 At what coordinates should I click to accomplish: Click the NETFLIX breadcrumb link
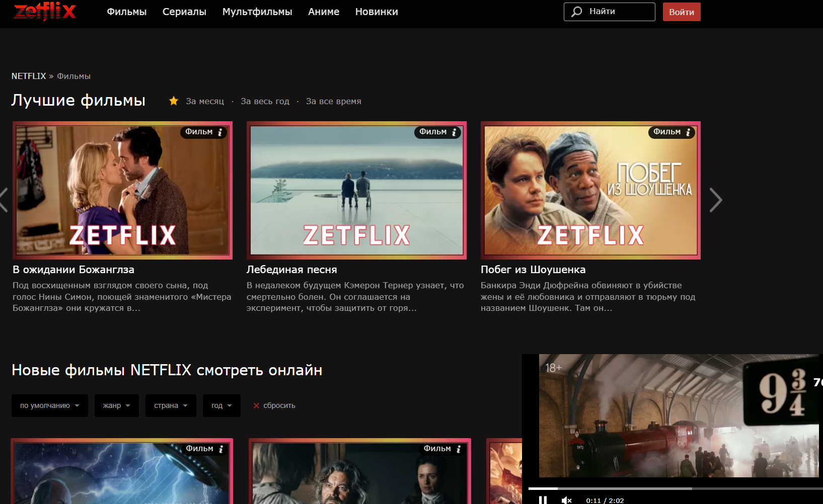click(29, 76)
